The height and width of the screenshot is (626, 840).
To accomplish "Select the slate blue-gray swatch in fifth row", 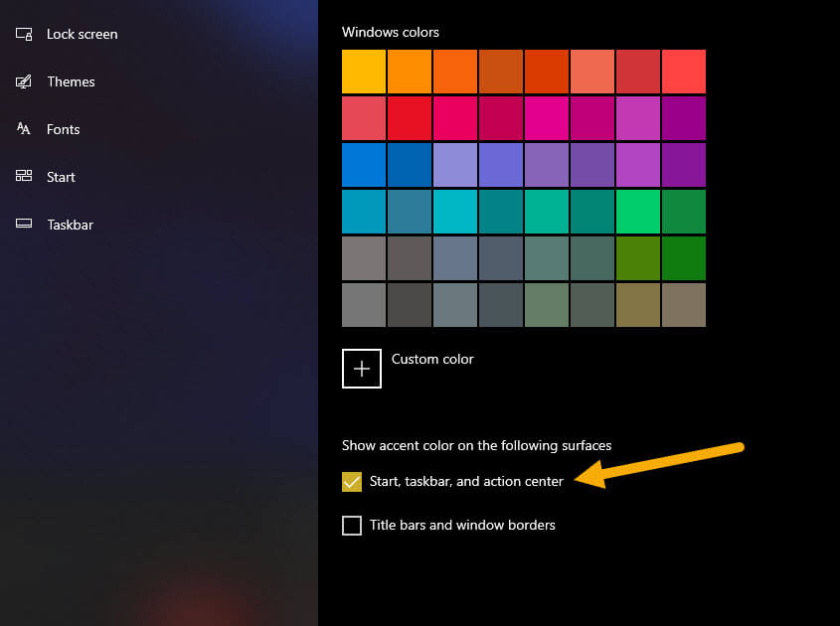I will [455, 258].
